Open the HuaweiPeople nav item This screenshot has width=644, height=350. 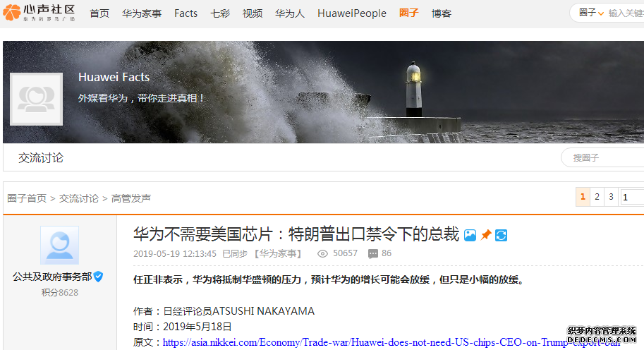(351, 13)
